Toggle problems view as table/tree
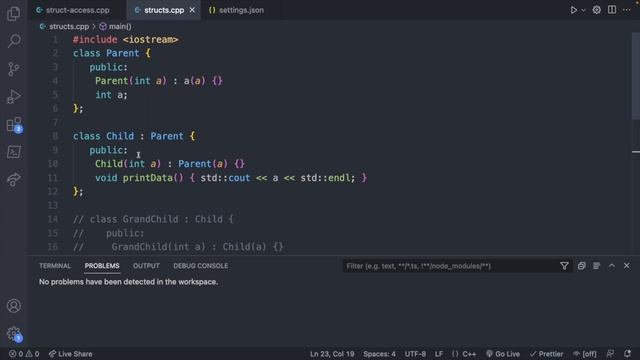The width and height of the screenshot is (640, 360). (x=596, y=266)
